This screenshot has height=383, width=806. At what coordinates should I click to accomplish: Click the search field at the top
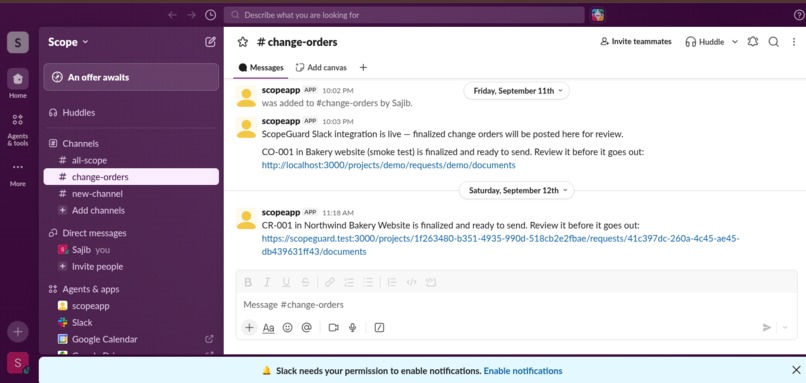tap(404, 15)
